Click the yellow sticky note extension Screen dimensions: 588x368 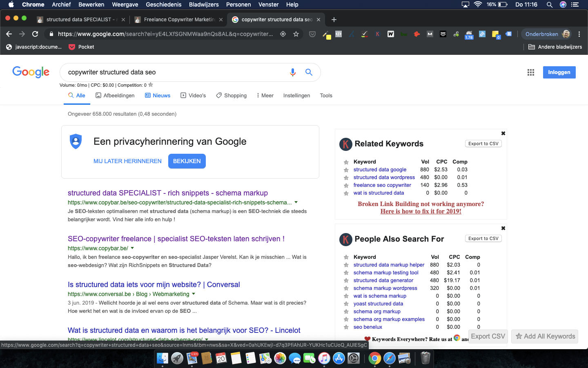pyautogui.click(x=496, y=35)
